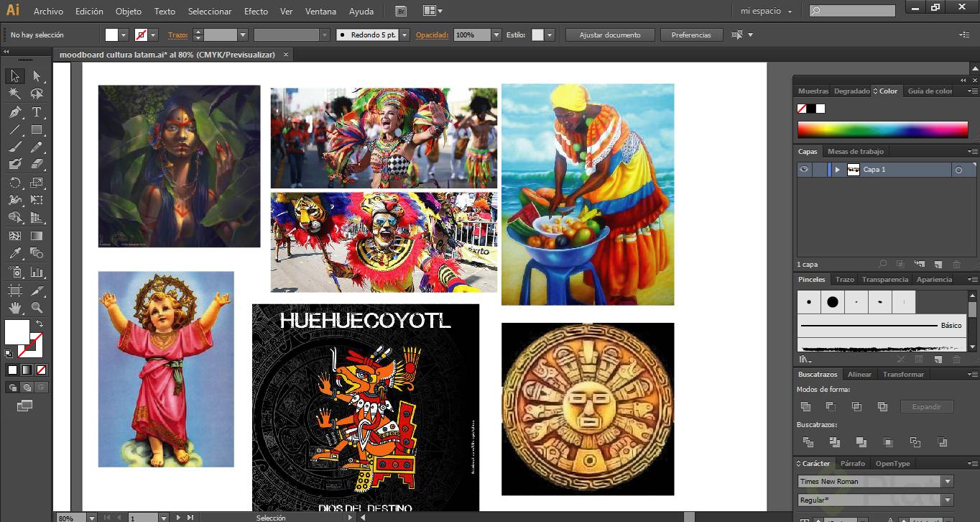Select the Paintbrush tool

click(14, 147)
